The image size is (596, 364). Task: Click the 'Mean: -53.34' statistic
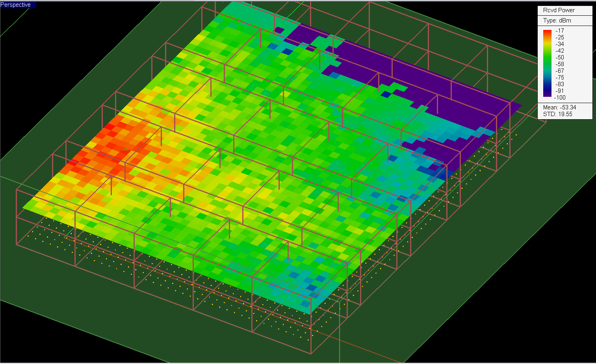click(559, 107)
